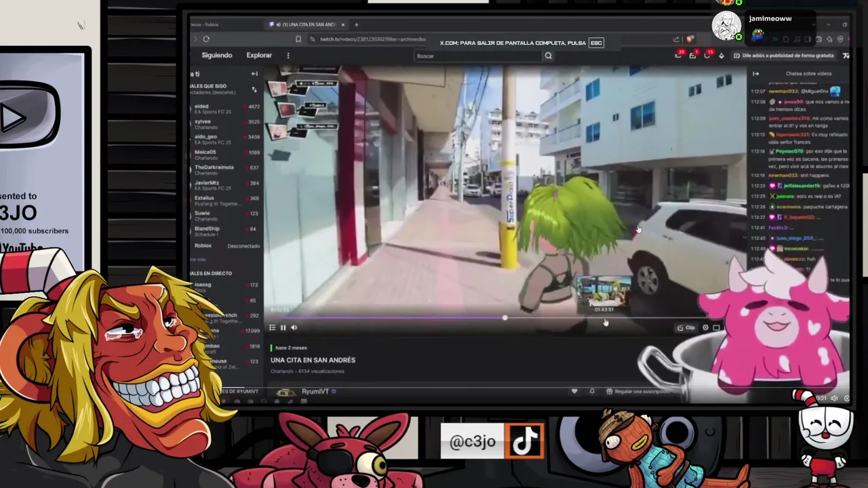This screenshot has height=488, width=868.
Task: Click the 'Dile adiós a publicidad' button
Action: (x=785, y=56)
